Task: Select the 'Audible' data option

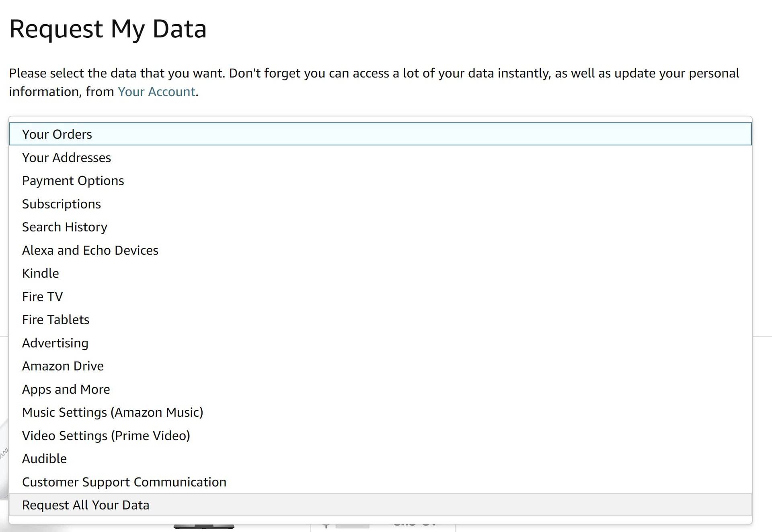Action: [x=380, y=458]
